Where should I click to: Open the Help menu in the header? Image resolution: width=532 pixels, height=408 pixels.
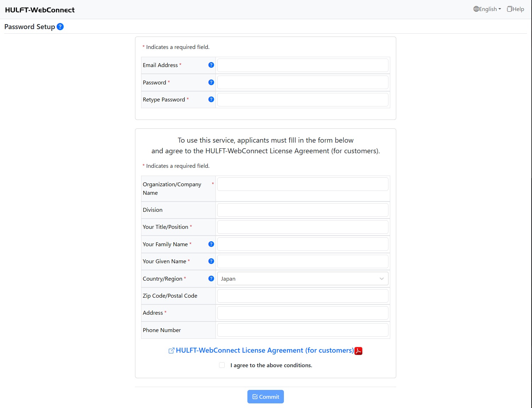coord(515,9)
